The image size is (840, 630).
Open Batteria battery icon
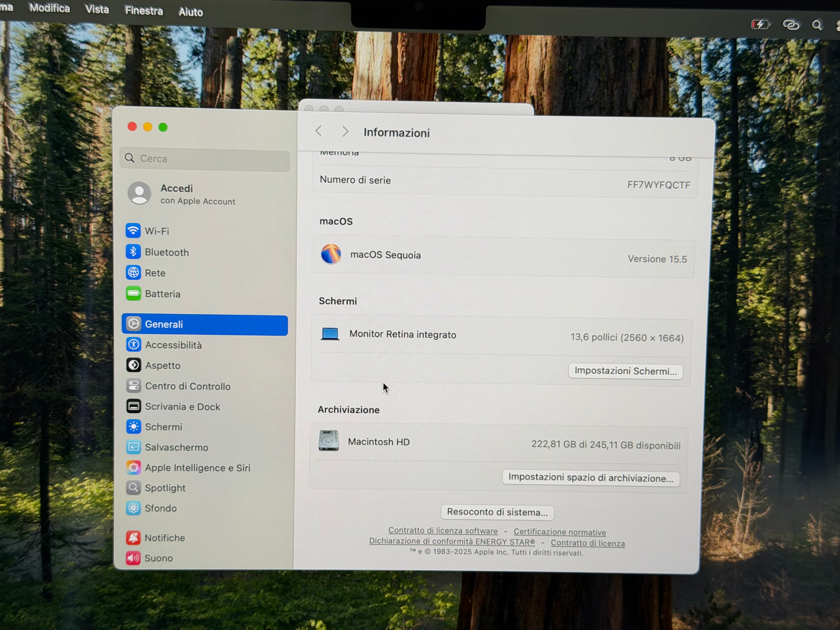[133, 293]
